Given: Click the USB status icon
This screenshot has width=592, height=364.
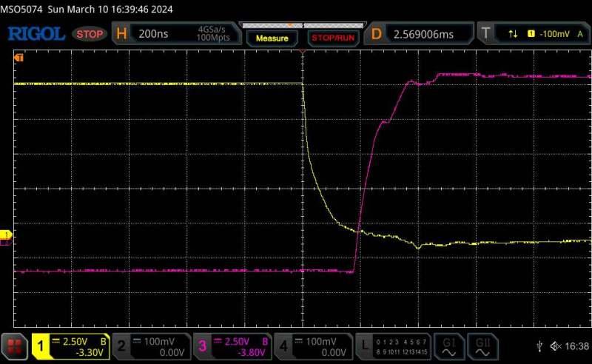Looking at the screenshot, I should point(539,346).
